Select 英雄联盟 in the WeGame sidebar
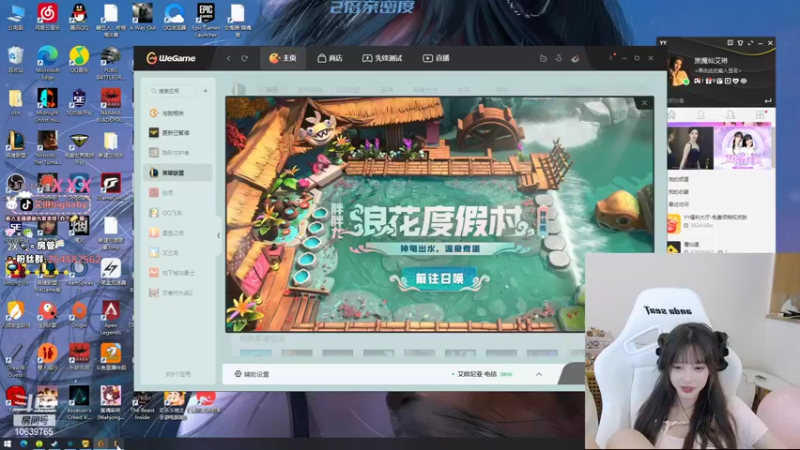 click(x=178, y=173)
